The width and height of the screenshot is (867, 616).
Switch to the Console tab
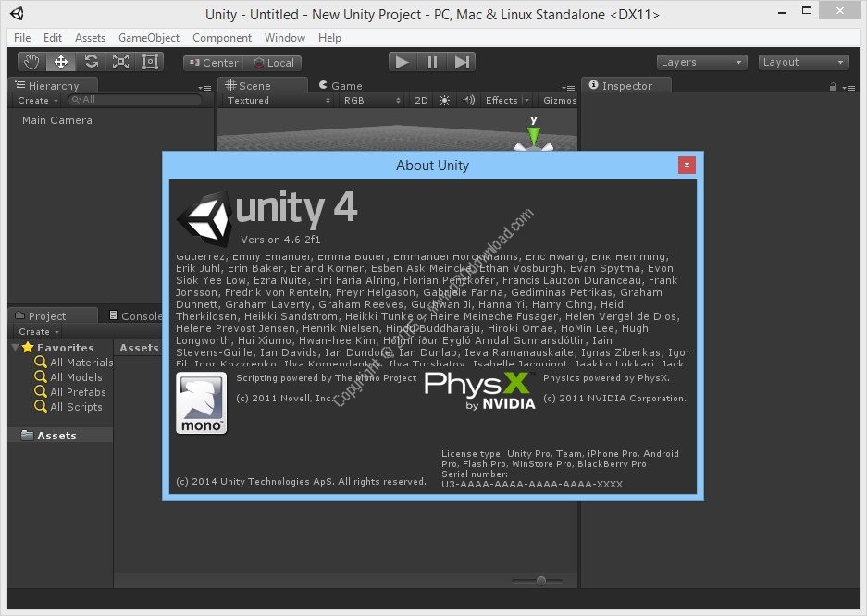pos(136,316)
